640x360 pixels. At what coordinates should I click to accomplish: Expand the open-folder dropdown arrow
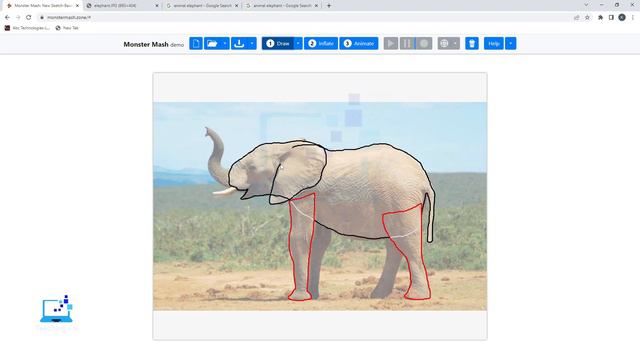(225, 43)
